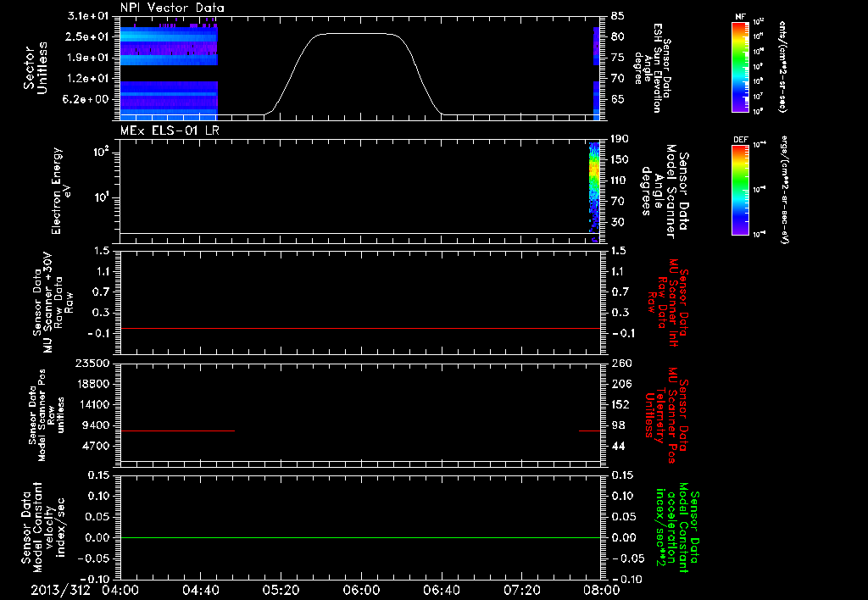Select the 'Sector Unitless' axis label
The image size is (868, 600).
tap(36, 68)
